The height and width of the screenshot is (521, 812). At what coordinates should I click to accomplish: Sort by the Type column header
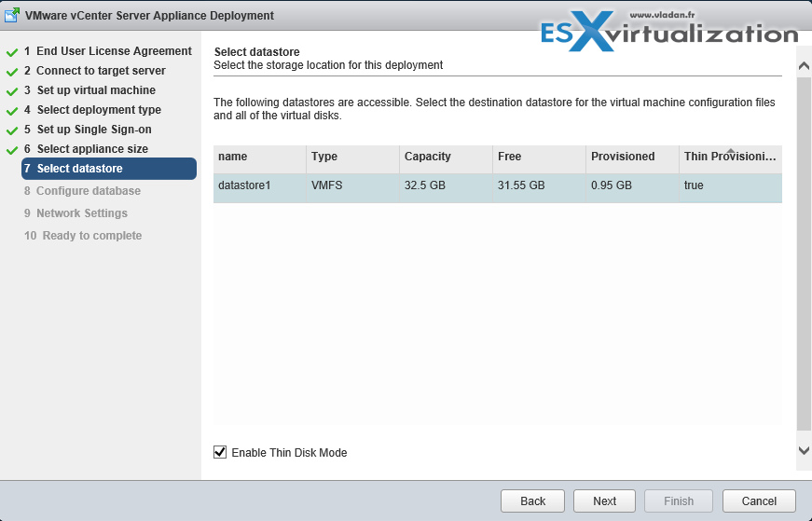coord(352,159)
